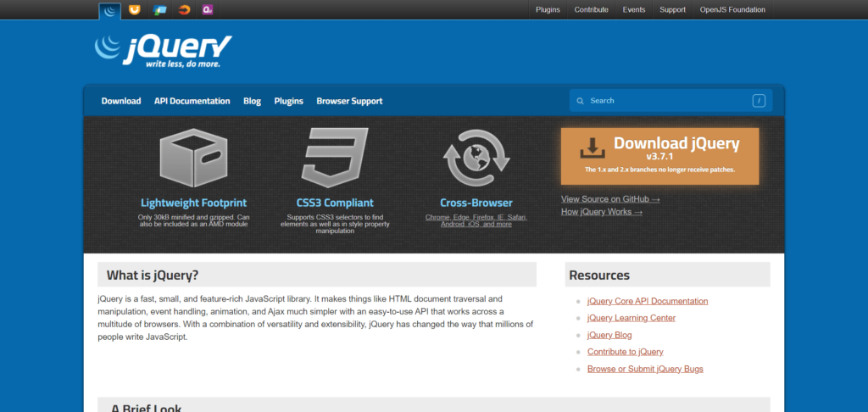Screen dimensions: 868x412
Task: Click the search magnifier icon
Action: coord(580,101)
